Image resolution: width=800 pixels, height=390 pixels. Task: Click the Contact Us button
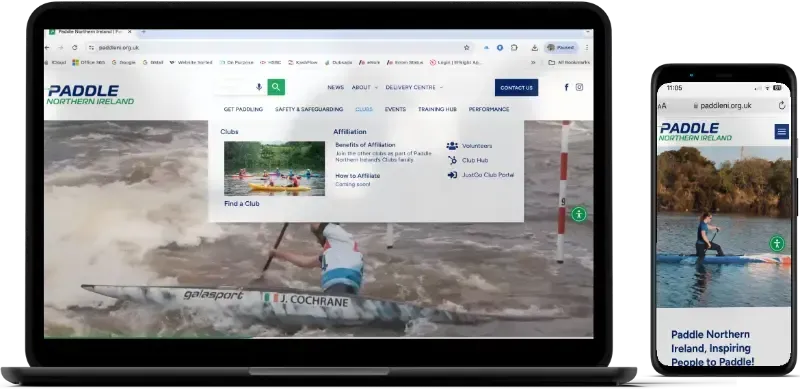click(x=516, y=87)
